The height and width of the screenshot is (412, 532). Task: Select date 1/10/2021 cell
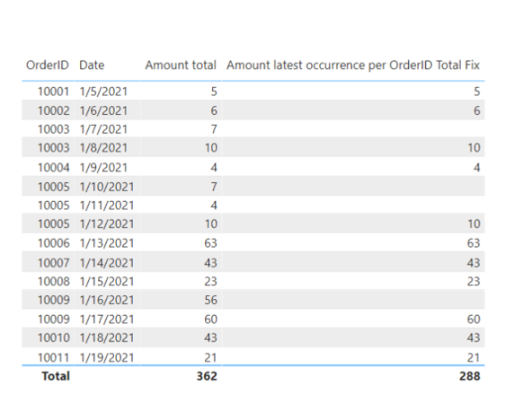pyautogui.click(x=107, y=187)
